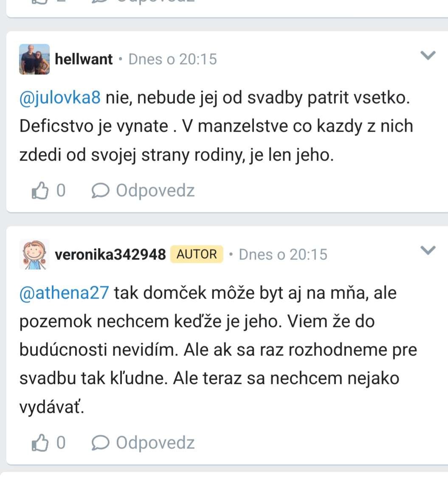Click the hellwant username
This screenshot has width=448, height=487.
click(x=84, y=59)
